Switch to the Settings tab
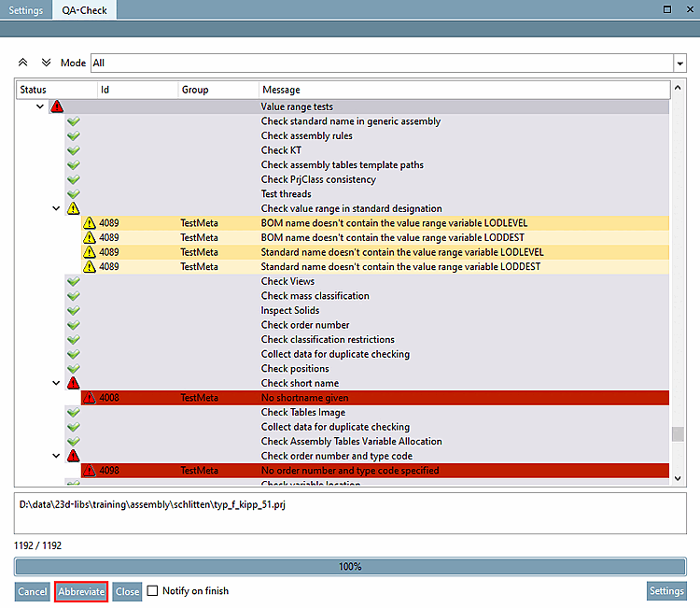Image resolution: width=700 pixels, height=608 pixels. tap(26, 10)
